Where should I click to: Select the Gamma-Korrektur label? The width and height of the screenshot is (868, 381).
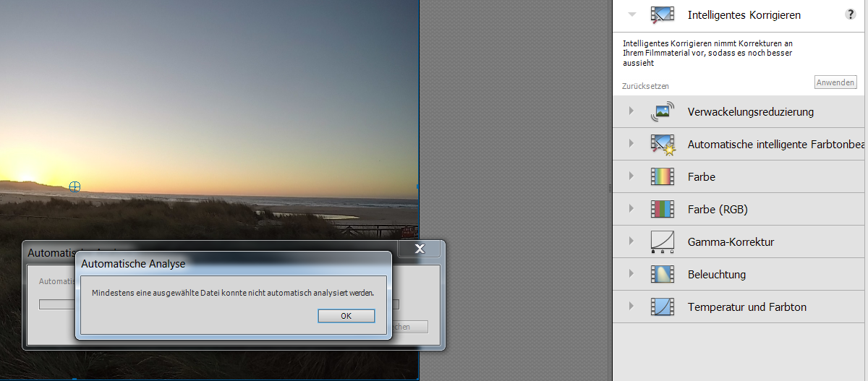pyautogui.click(x=731, y=241)
